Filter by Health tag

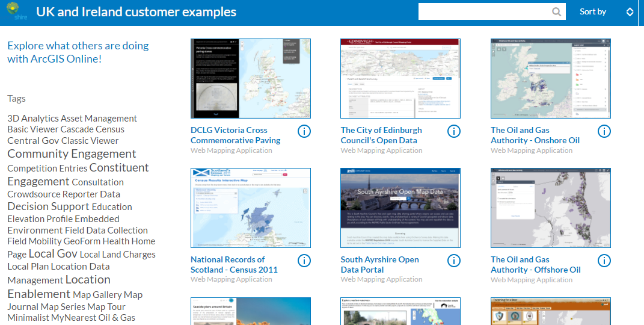point(115,241)
